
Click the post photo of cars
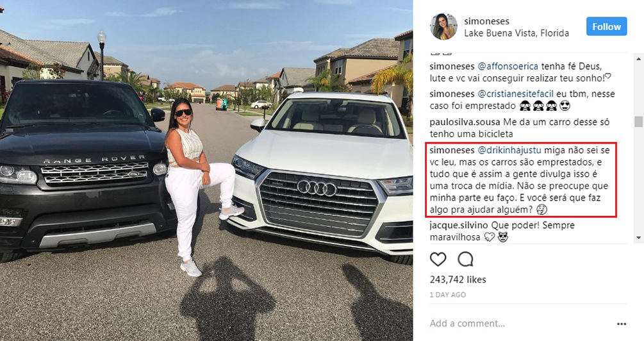(206, 170)
